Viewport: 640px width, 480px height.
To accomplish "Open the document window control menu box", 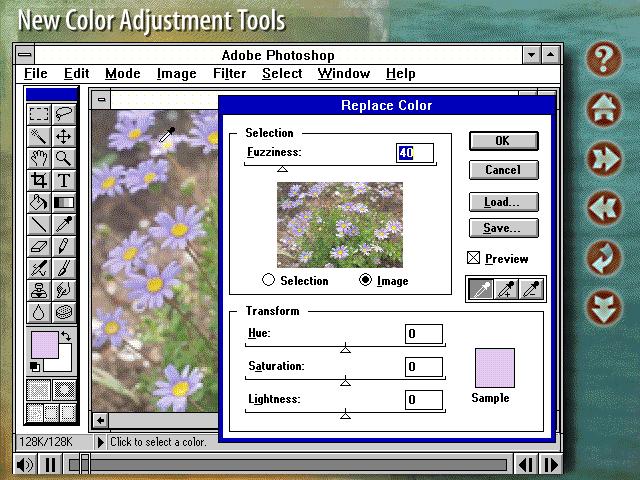I will 101,100.
